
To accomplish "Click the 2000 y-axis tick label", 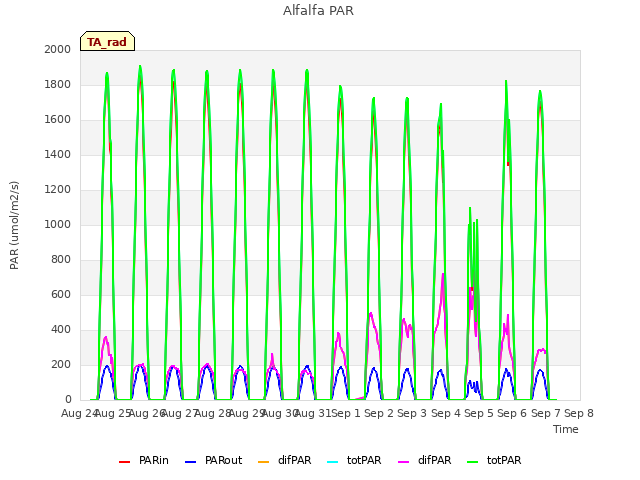I will point(58,49).
